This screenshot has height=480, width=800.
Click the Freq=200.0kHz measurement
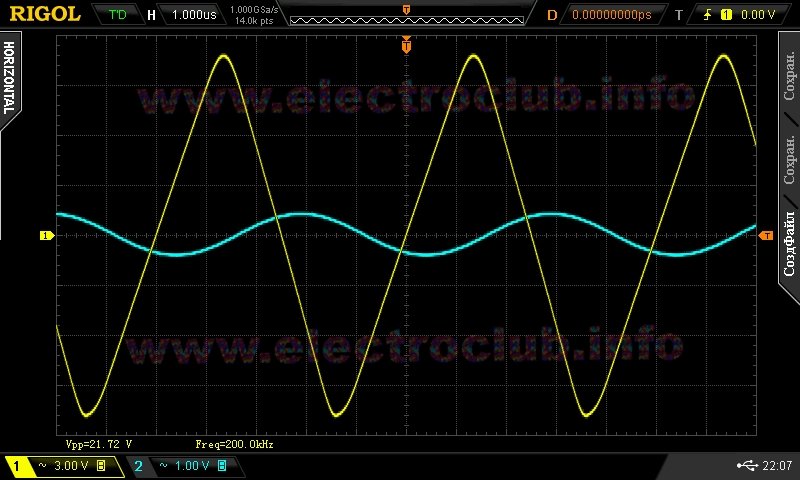[x=234, y=444]
